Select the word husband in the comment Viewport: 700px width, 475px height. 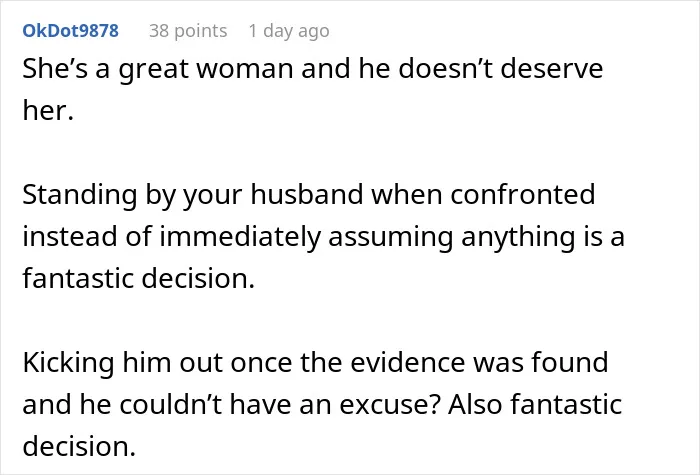(307, 195)
